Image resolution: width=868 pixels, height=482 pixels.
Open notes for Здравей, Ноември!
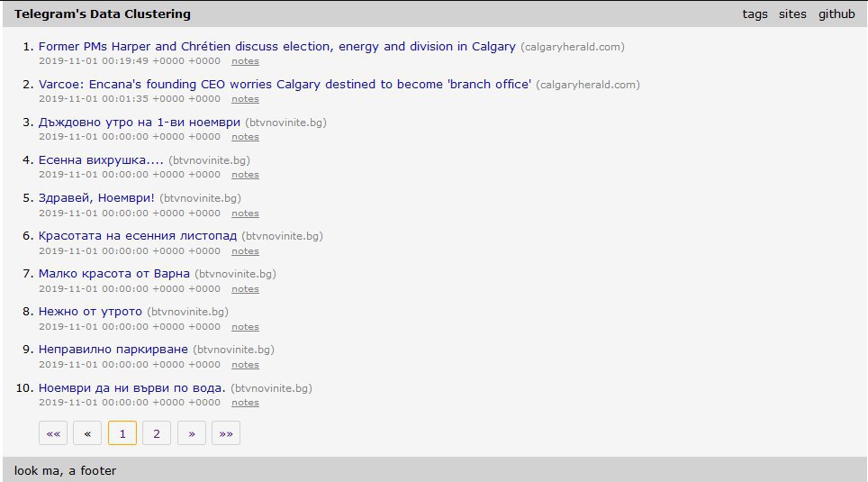pos(245,213)
